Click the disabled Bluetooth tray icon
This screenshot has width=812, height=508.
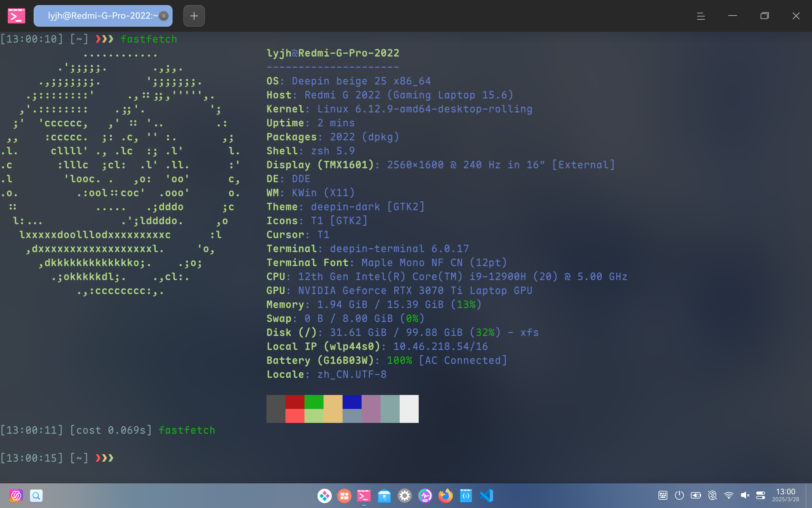[712, 495]
